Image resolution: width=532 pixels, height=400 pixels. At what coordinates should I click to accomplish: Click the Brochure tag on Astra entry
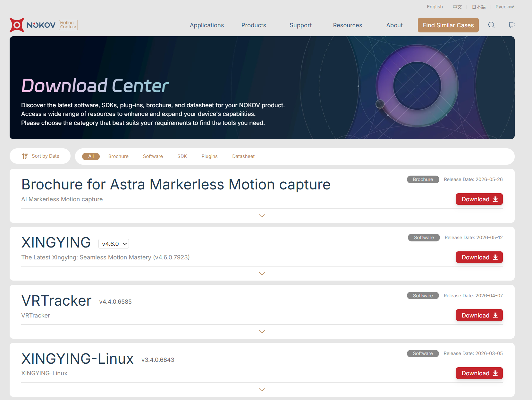click(423, 179)
